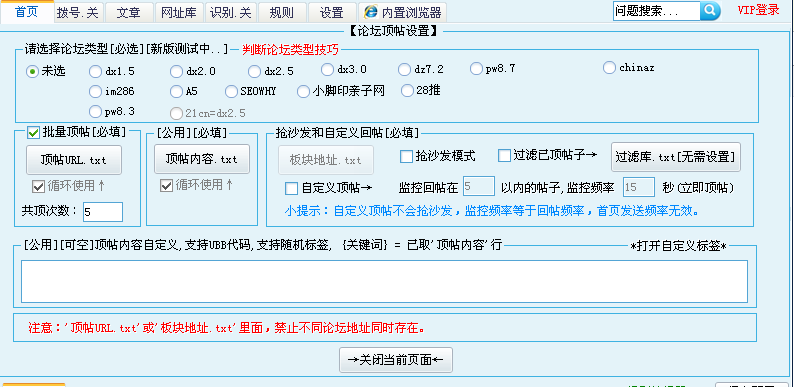Open the 内置浏览器 tab with IE icon
Image resolution: width=794 pixels, height=387 pixels.
[x=403, y=13]
